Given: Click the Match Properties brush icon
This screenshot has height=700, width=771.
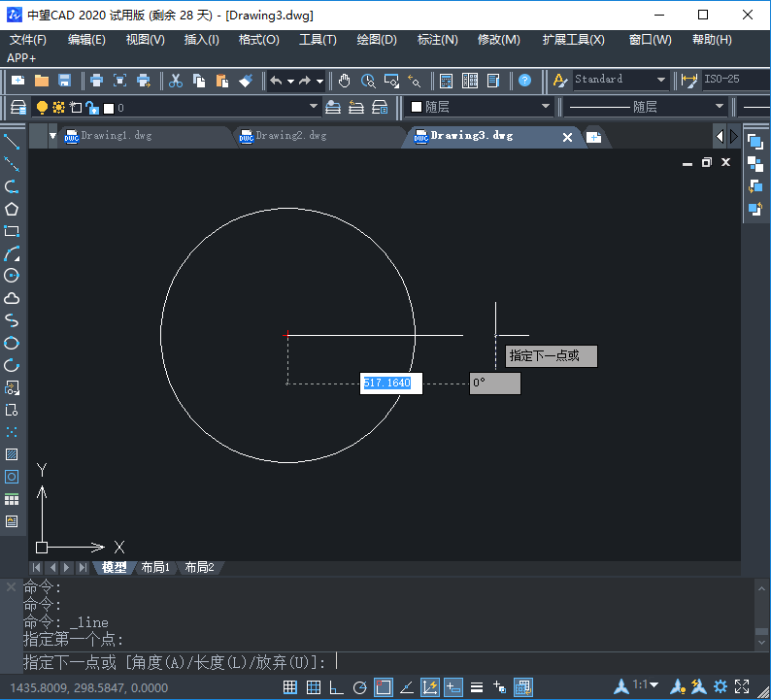Looking at the screenshot, I should [246, 81].
